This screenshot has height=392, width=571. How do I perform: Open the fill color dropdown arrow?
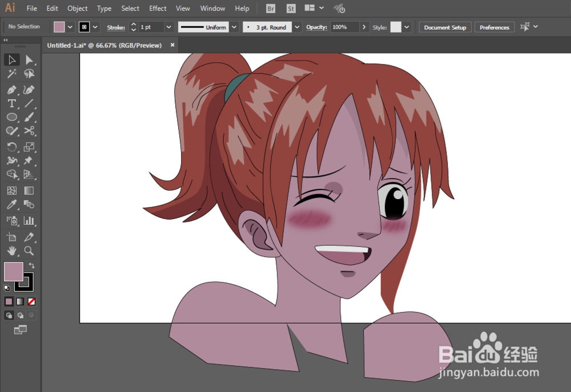tap(70, 27)
